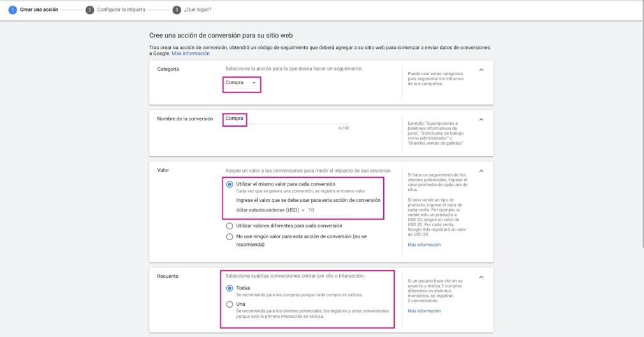
Task: Collapse the Nombre de la conversión section
Action: pyautogui.click(x=481, y=120)
